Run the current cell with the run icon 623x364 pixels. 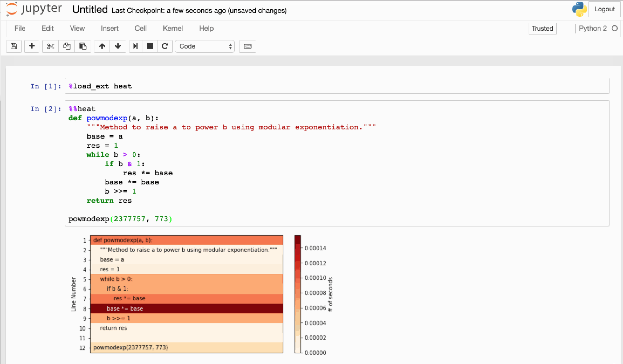click(135, 46)
